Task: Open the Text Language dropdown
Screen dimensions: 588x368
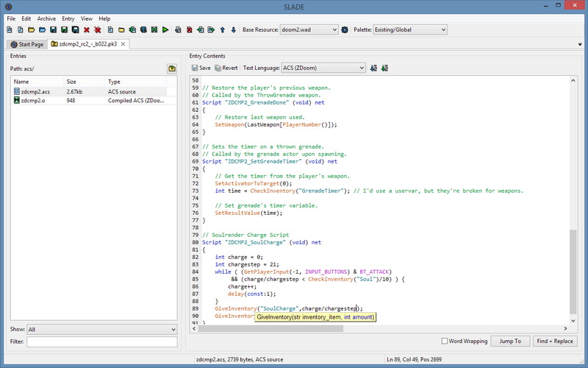Action: [323, 68]
